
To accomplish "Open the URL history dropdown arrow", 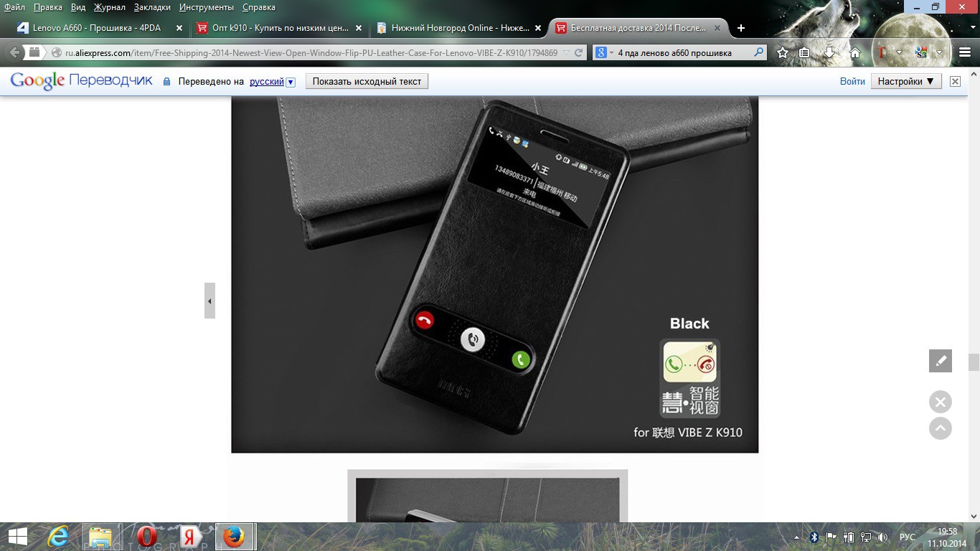I will [567, 52].
